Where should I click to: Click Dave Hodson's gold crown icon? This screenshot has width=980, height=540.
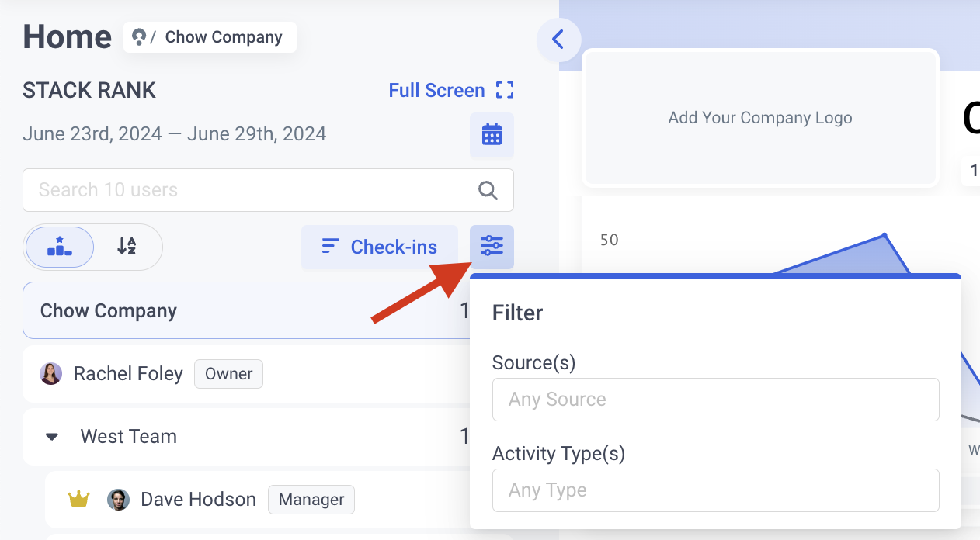click(79, 499)
